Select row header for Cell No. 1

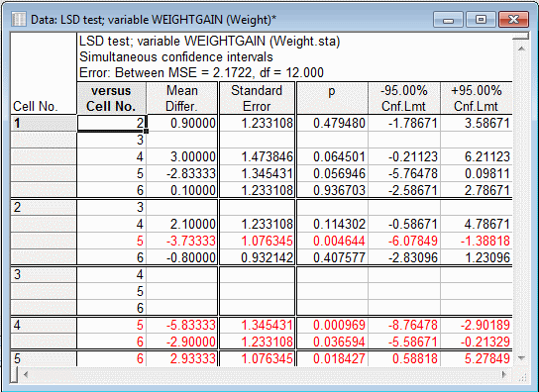44,123
